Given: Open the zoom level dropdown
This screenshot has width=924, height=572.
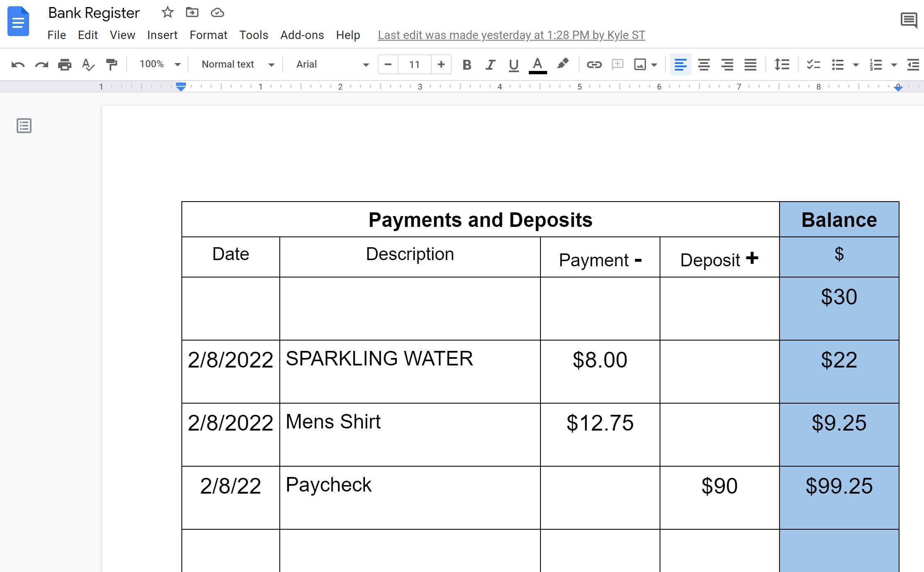Looking at the screenshot, I should pos(159,64).
